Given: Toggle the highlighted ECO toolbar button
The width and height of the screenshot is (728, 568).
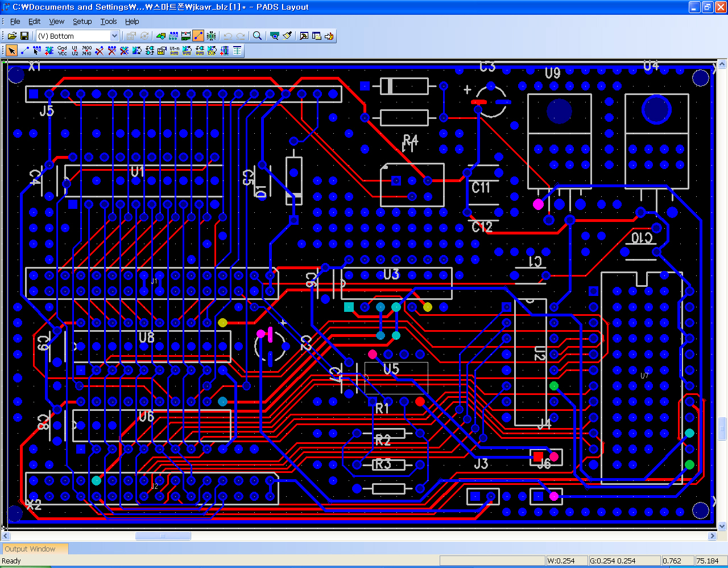Looking at the screenshot, I should pyautogui.click(x=198, y=36).
